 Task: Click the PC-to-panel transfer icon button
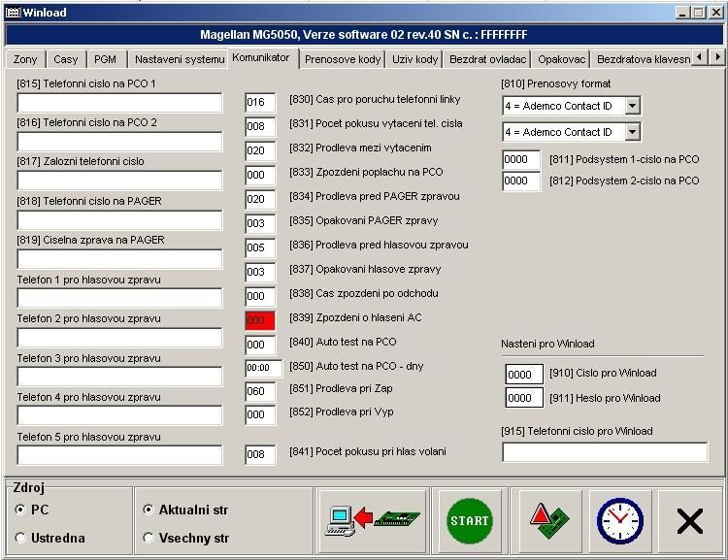pos(374,521)
